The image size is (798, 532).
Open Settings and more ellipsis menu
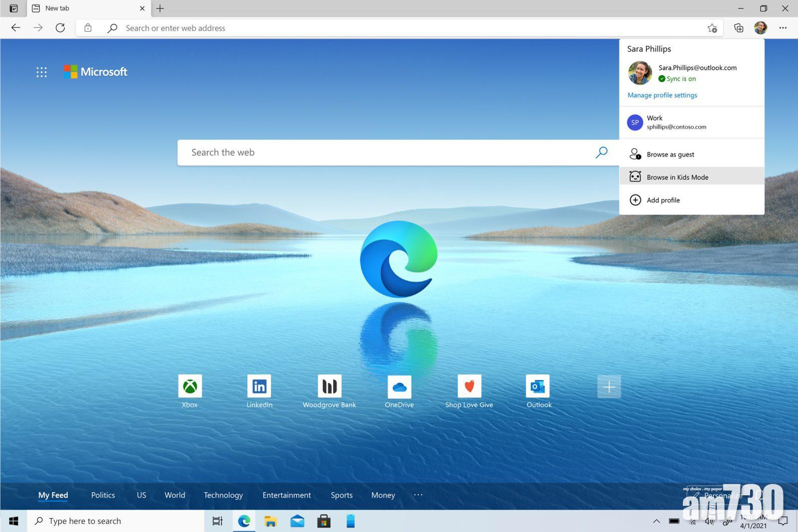coord(783,28)
